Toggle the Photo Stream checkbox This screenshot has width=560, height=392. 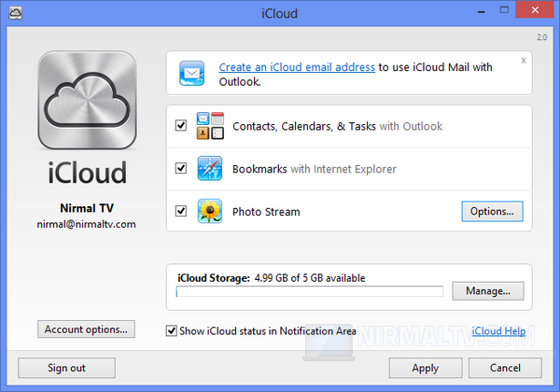(181, 211)
